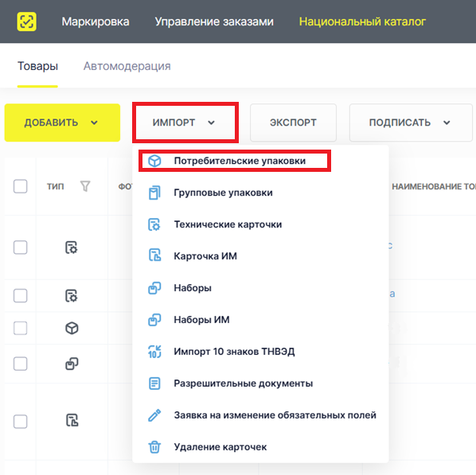Click the group package icon beside Групповые упаковки

pos(154,193)
